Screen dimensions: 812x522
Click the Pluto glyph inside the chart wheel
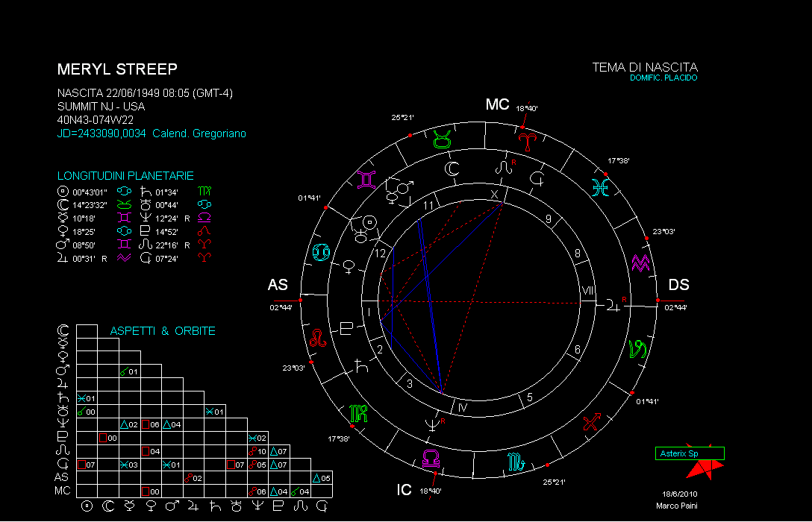[x=346, y=328]
